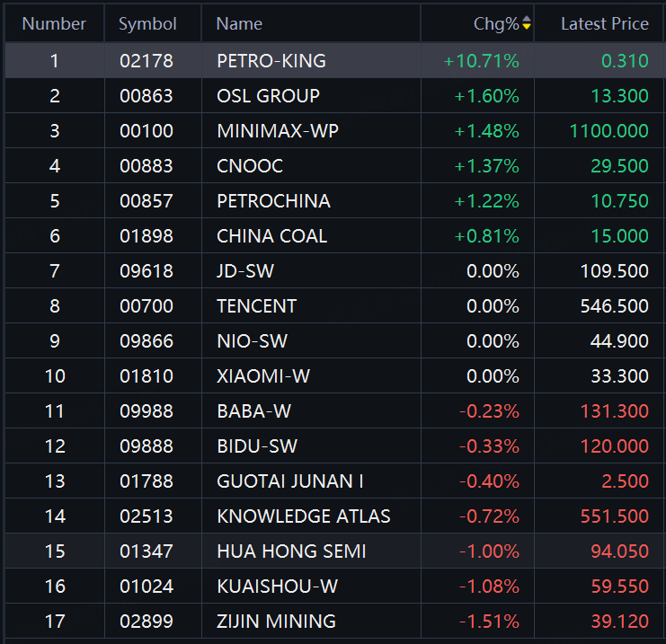Screen dimensions: 666x644
Task: Open the PETROCHINA row
Action: 273,201
